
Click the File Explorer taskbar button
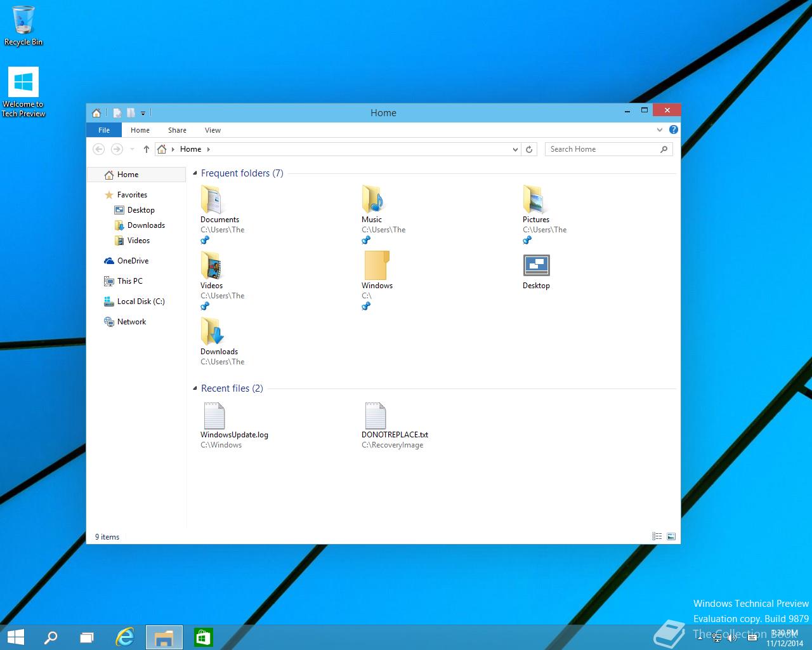164,637
